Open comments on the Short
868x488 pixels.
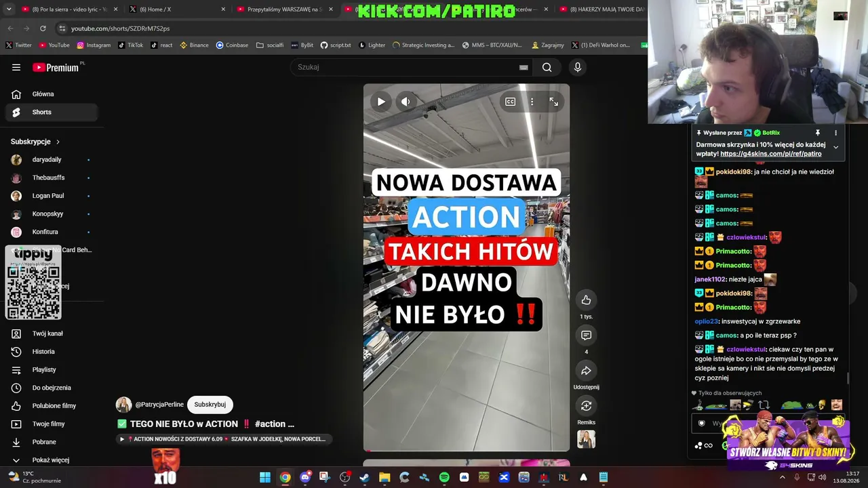[587, 335]
